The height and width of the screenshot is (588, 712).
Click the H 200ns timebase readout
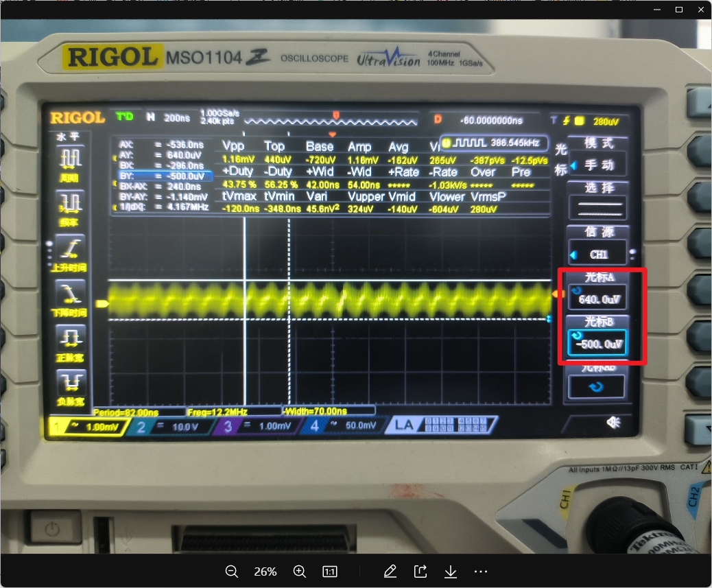click(x=168, y=117)
